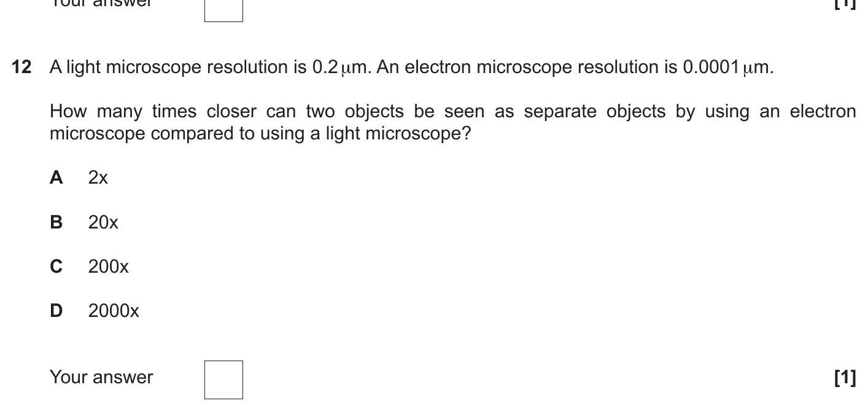Viewport: 868px width, 406px height.
Task: Click the 'Your answer' label below option D
Action: click(101, 377)
